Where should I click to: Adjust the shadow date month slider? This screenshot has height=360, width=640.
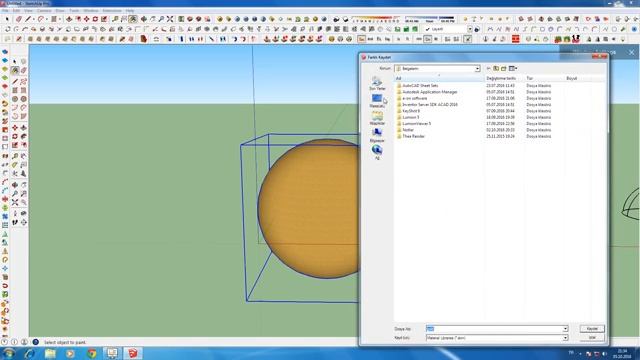(376, 18)
